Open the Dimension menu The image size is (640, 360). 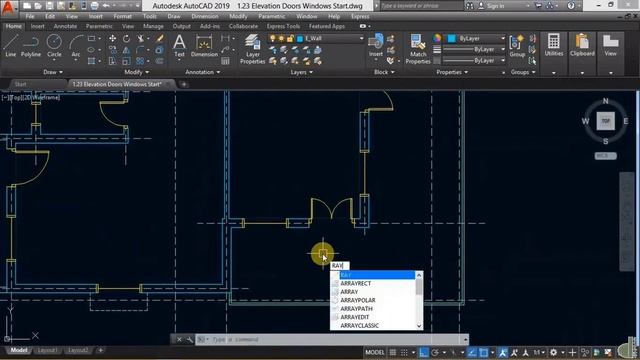(x=204, y=16)
